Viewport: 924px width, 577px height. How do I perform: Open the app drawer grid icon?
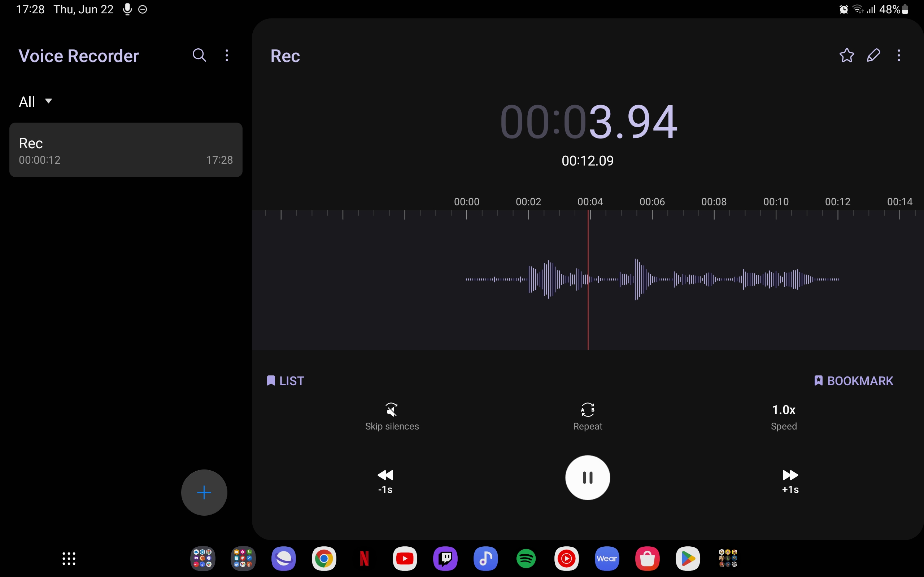(69, 559)
